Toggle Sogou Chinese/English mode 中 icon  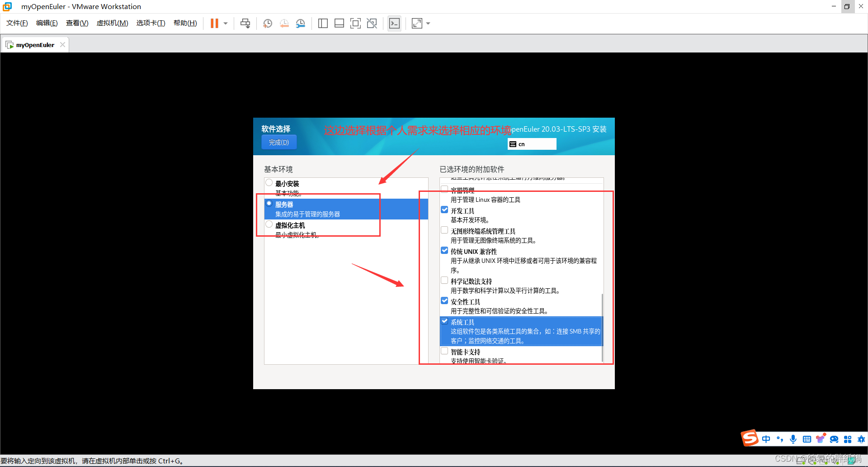tap(766, 439)
